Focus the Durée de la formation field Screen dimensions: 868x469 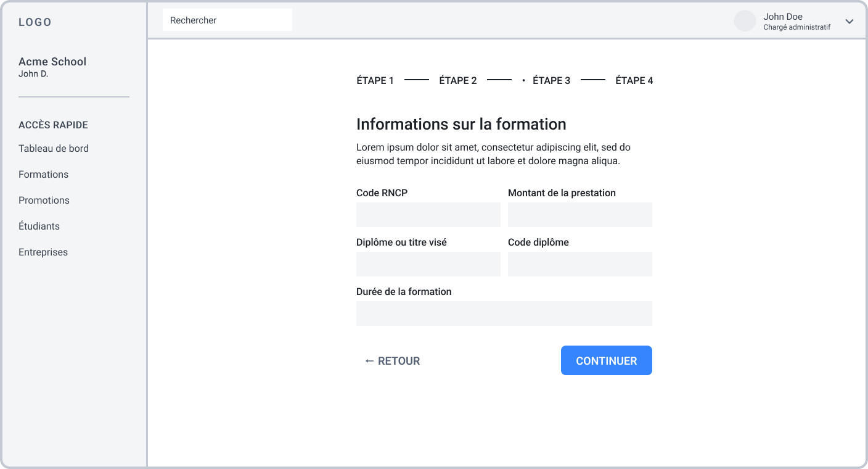pyautogui.click(x=504, y=313)
